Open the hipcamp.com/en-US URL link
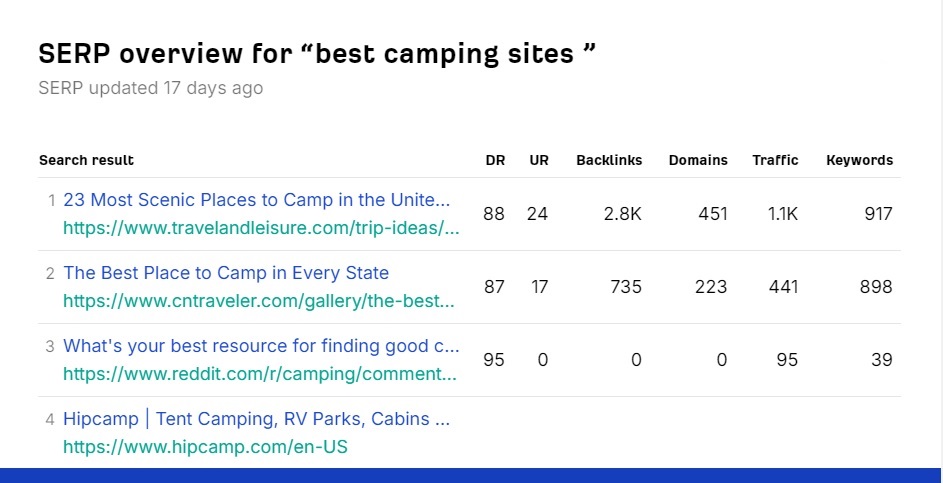Image resolution: width=943 pixels, height=483 pixels. tap(205, 447)
